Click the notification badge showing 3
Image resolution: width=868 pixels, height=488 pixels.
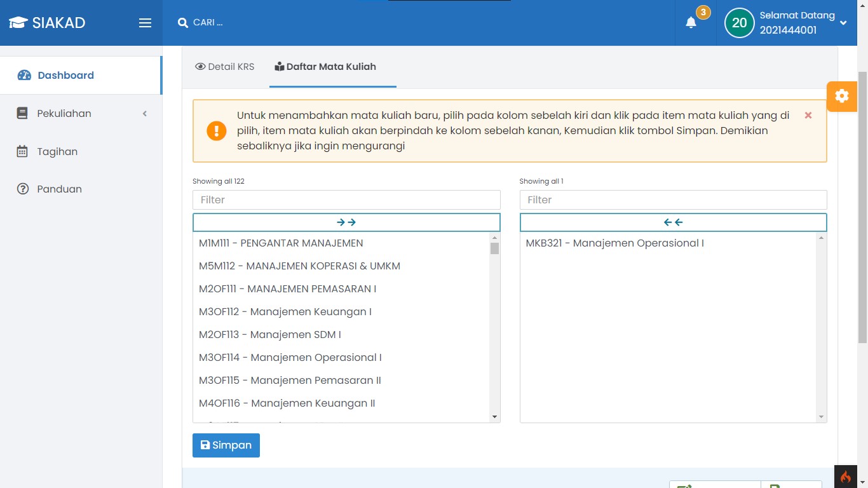click(x=703, y=12)
